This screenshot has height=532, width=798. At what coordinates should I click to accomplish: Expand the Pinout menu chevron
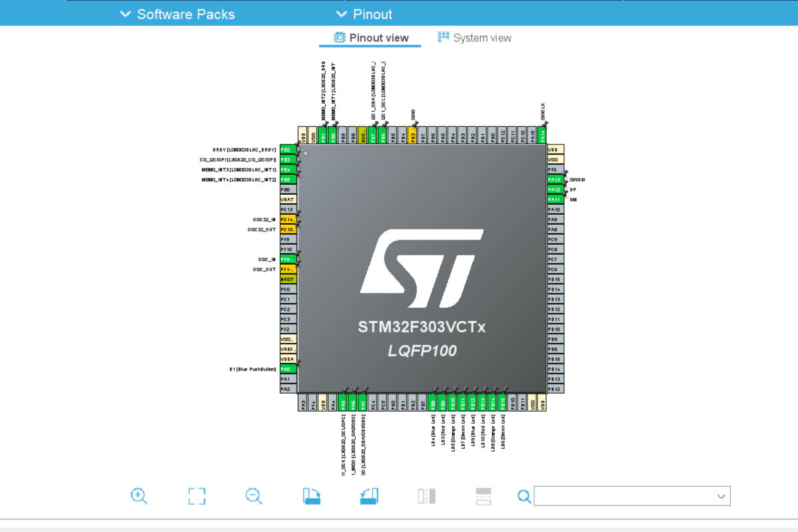[x=341, y=14]
